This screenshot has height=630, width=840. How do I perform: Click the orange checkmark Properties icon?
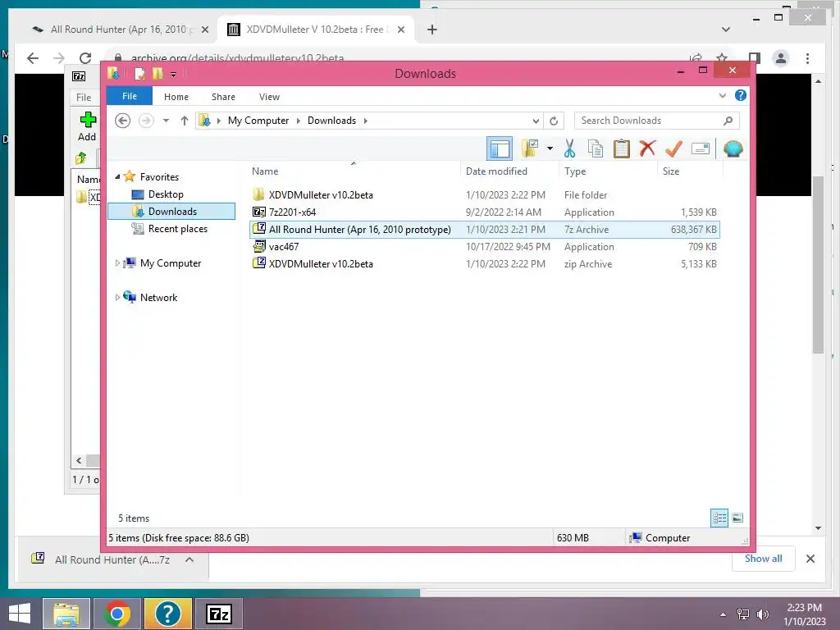(x=673, y=148)
